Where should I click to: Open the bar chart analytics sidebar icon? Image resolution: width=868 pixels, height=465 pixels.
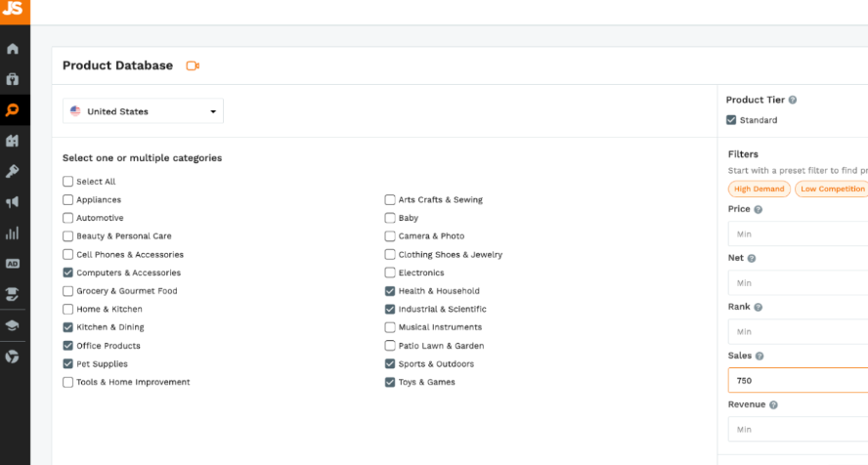(x=12, y=232)
